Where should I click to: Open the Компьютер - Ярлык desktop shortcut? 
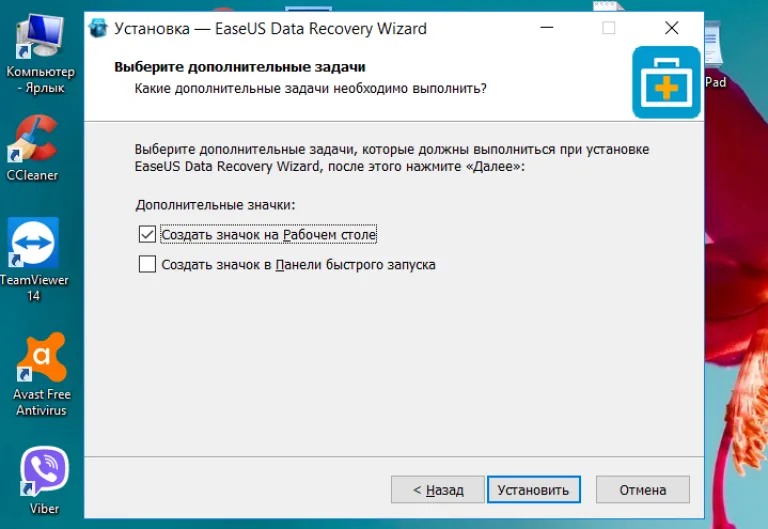coord(40,53)
